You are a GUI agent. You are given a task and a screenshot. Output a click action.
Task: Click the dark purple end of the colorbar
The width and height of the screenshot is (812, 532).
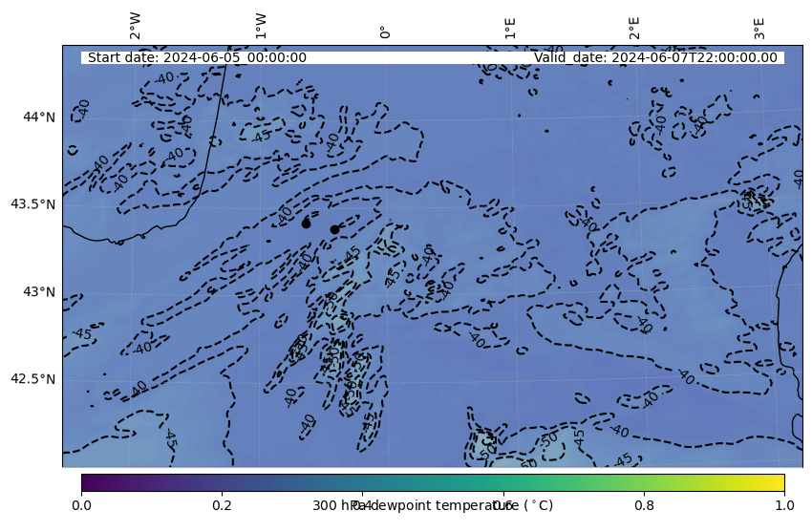[87, 481]
